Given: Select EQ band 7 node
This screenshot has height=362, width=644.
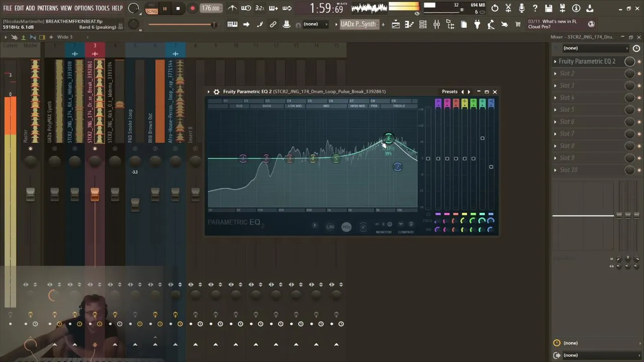Looking at the screenshot, I should pos(397,166).
